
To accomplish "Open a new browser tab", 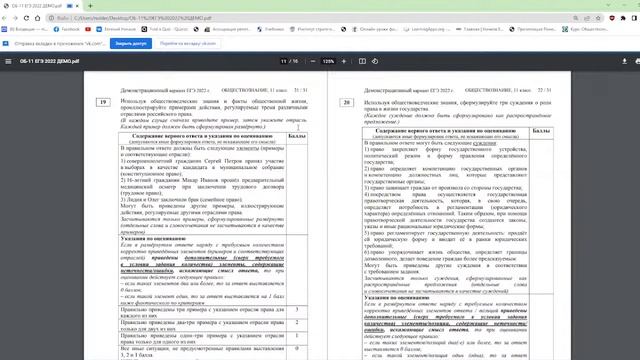I will tap(90, 6).
